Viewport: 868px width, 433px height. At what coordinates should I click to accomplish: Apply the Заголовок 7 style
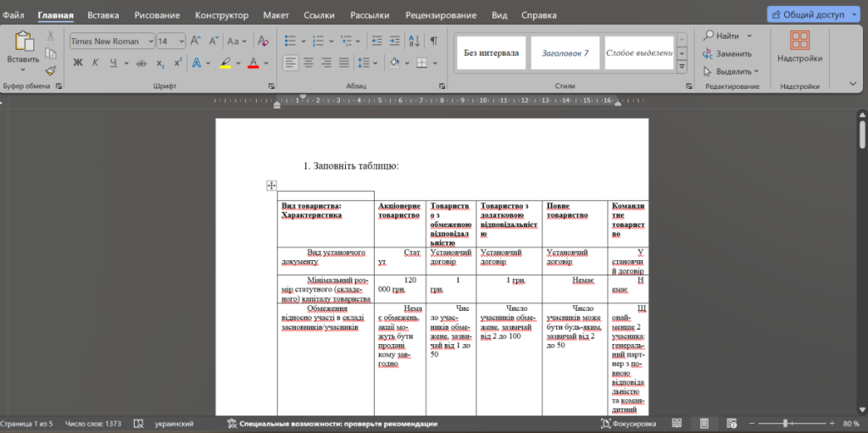point(565,53)
